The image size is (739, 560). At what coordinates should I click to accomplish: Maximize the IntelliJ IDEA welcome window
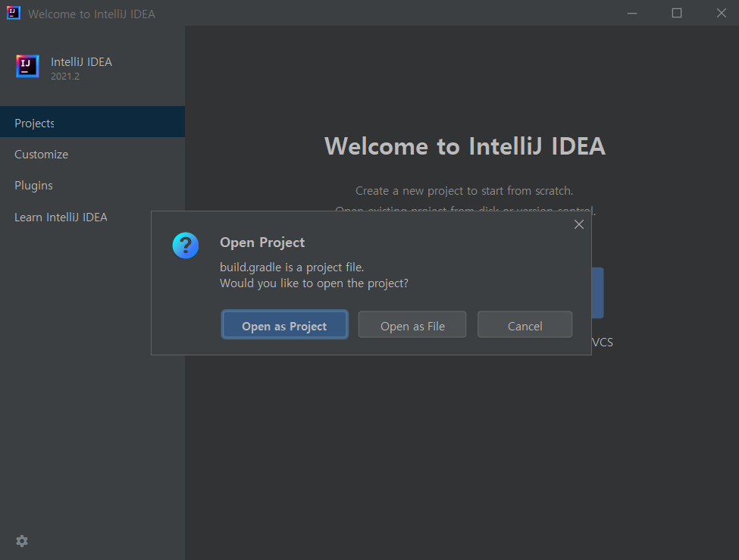[x=677, y=13]
